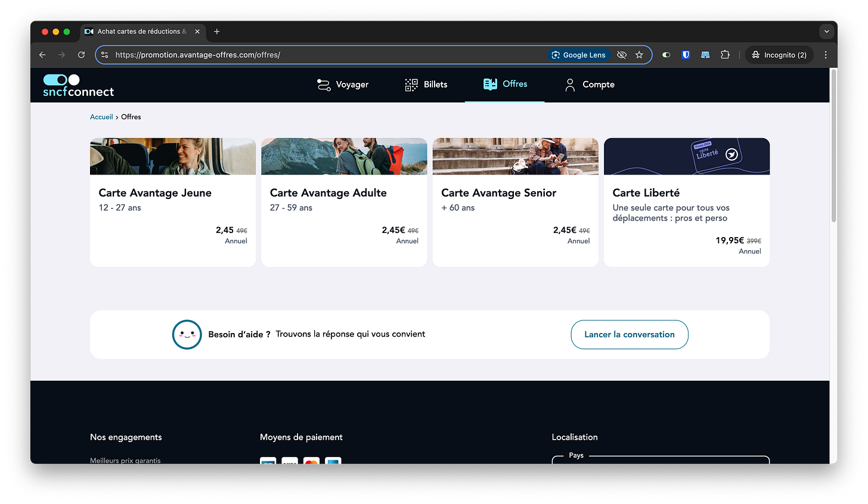Select the Offres navigation tab
Screen dimensions: 868x504
pyautogui.click(x=505, y=84)
